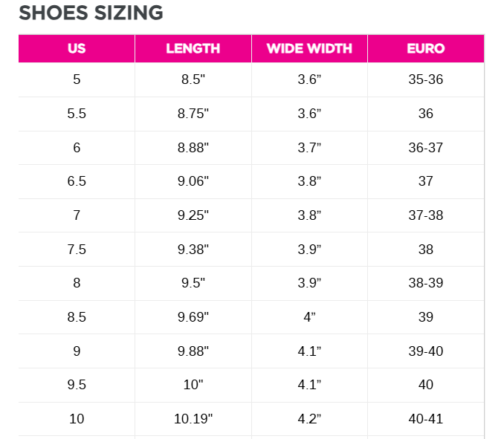Select US size 10 cell
504x439 pixels.
pyautogui.click(x=77, y=419)
